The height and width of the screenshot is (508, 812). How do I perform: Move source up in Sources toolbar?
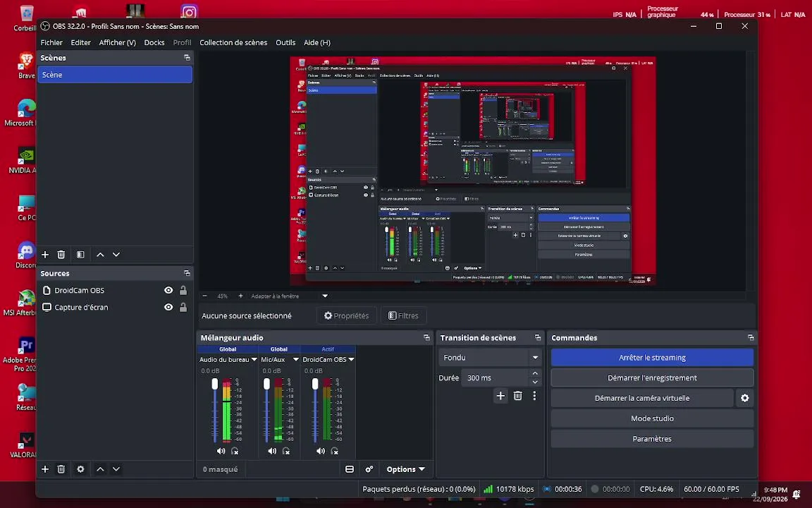click(101, 469)
